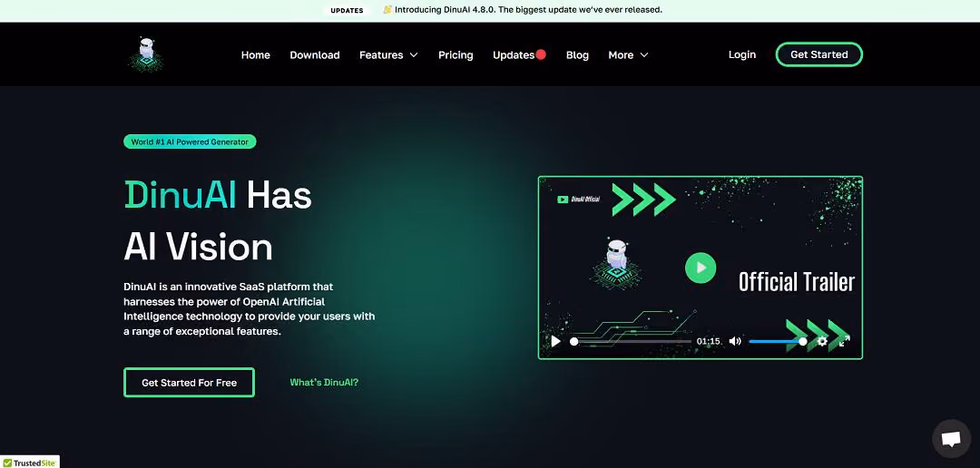The width and height of the screenshot is (980, 468).
Task: Click the TrustedSite badge
Action: (29, 463)
